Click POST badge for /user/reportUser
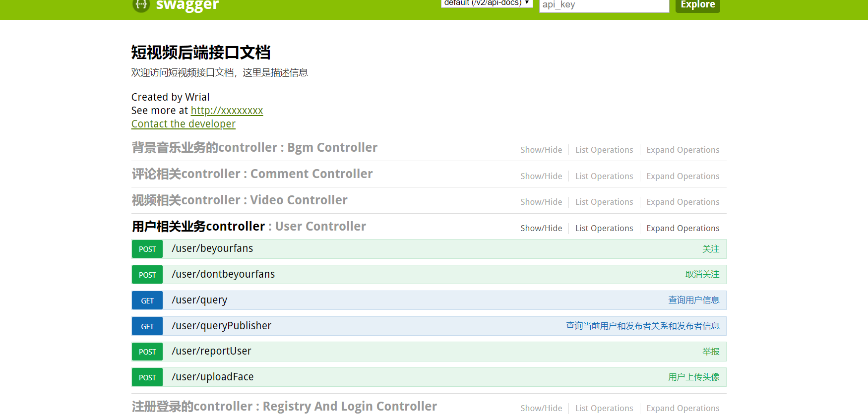The width and height of the screenshot is (868, 420). 147,352
